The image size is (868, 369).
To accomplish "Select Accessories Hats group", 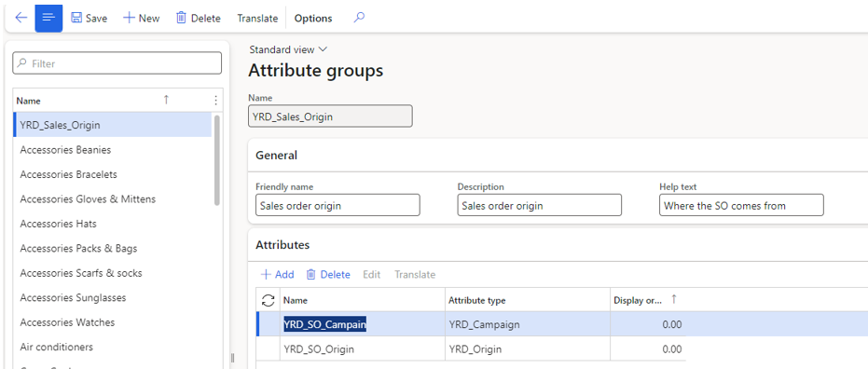I will [113, 224].
